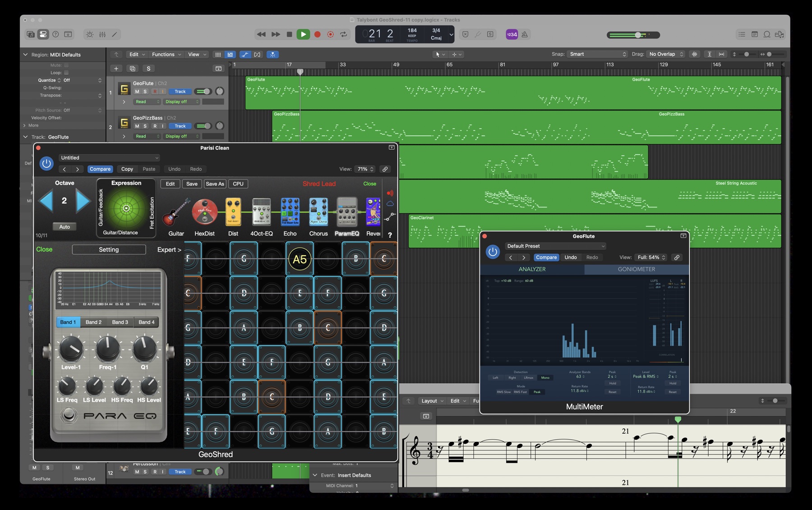Toggle the Parisi Clean plugin power button
The image size is (812, 510).
(x=46, y=163)
